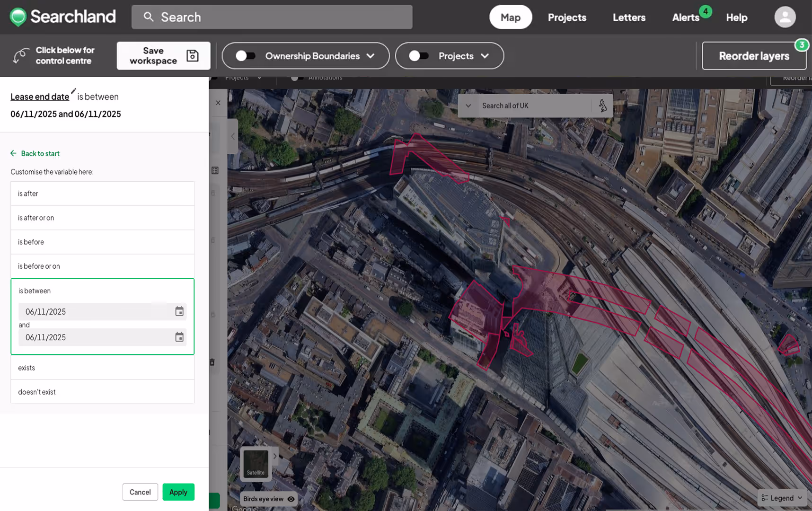Expand the Projects layer dropdown chevron
Viewport: 812px width, 511px height.
pyautogui.click(x=485, y=56)
